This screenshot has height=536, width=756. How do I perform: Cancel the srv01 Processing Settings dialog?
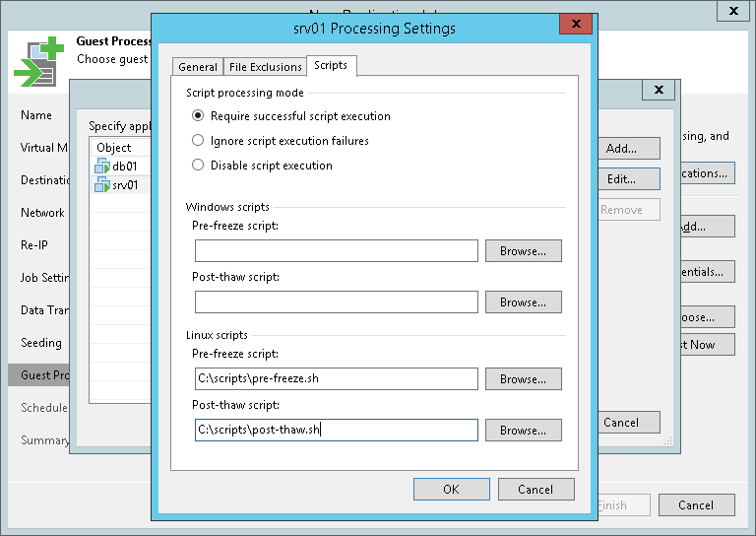point(535,489)
